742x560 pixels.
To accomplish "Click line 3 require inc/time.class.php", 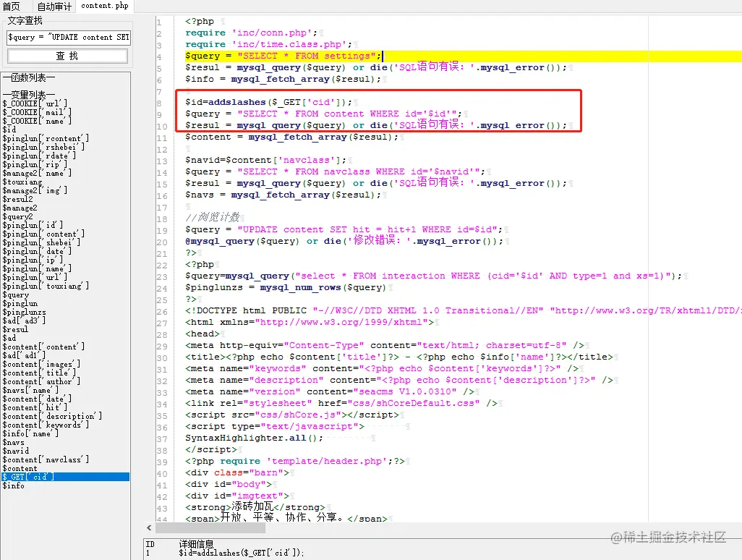I will click(x=268, y=45).
